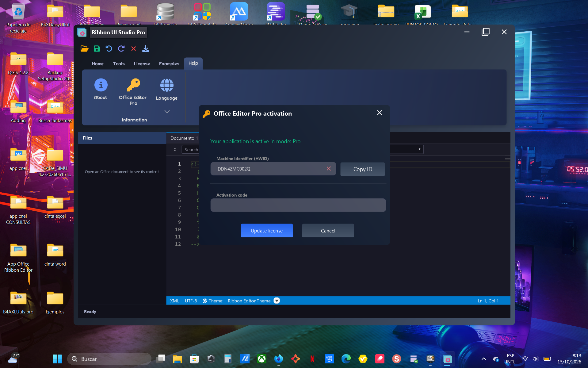Open File Explorer on the taskbar
This screenshot has width=588, height=368.
(x=177, y=359)
